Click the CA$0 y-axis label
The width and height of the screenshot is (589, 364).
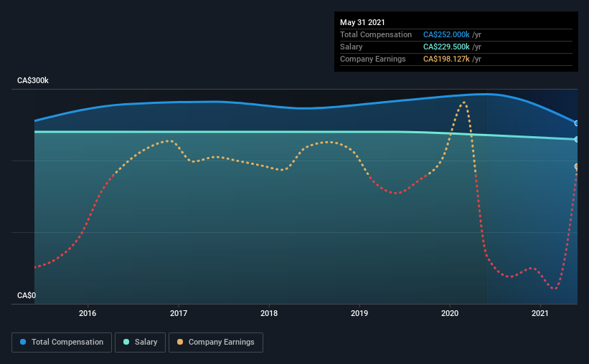(x=27, y=295)
